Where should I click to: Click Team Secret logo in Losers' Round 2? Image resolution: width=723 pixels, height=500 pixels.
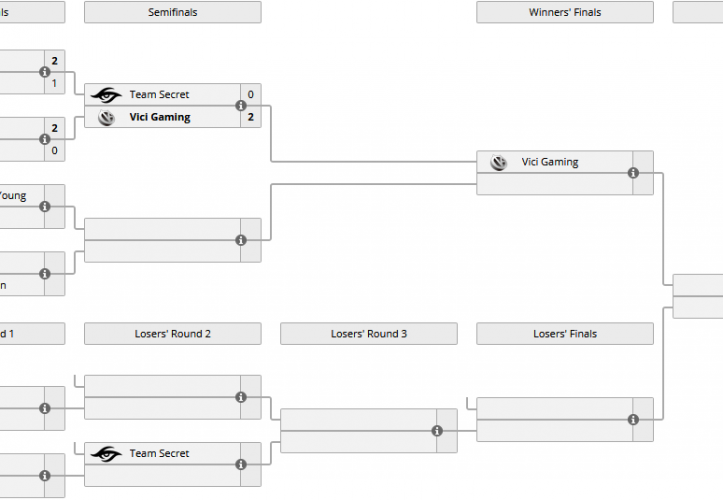[x=105, y=454]
